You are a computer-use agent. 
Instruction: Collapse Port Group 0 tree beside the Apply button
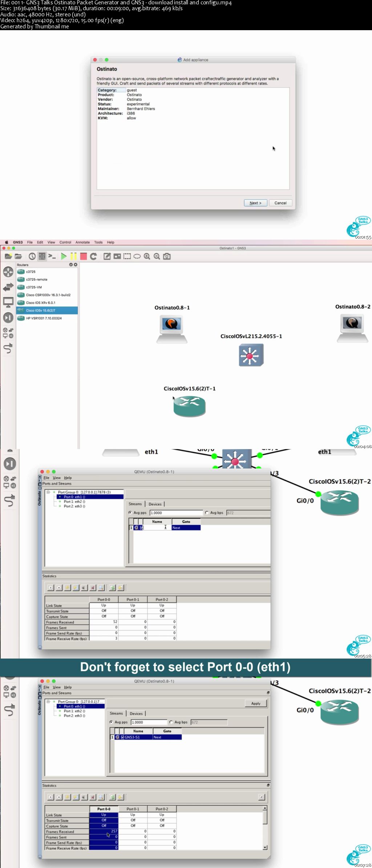[x=48, y=701]
